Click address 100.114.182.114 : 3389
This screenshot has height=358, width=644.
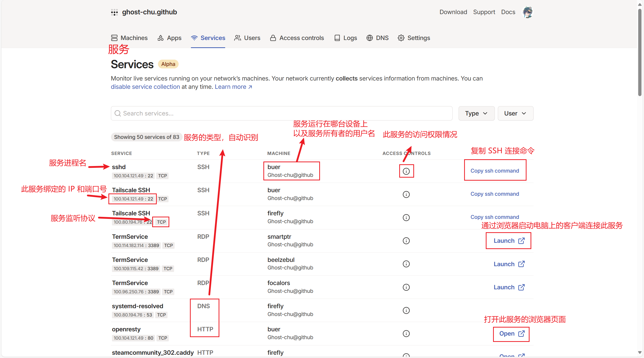click(x=136, y=246)
